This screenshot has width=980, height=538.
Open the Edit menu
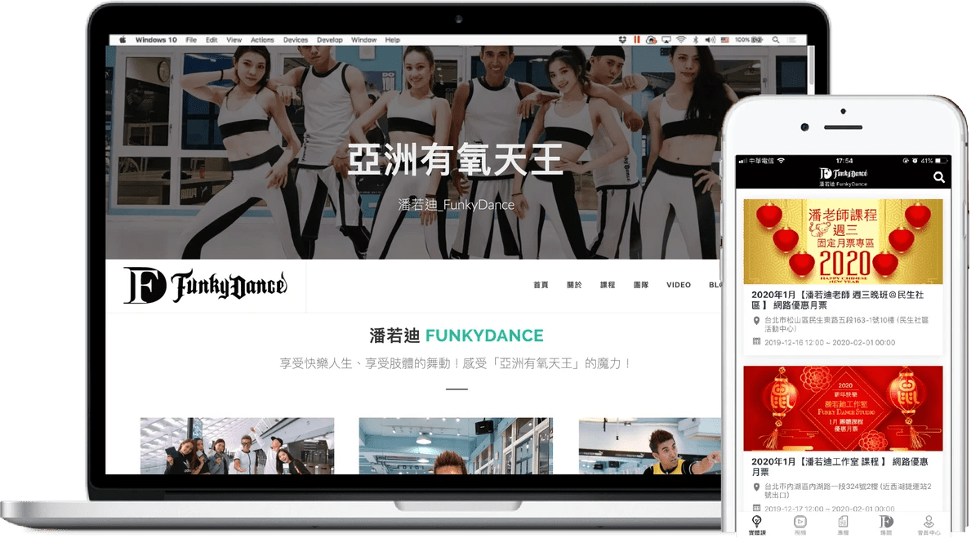pos(212,40)
